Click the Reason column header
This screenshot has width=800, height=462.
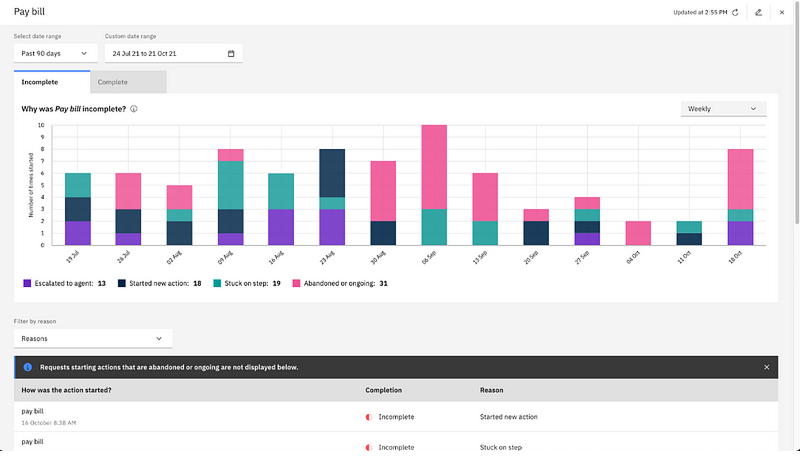[x=492, y=390]
